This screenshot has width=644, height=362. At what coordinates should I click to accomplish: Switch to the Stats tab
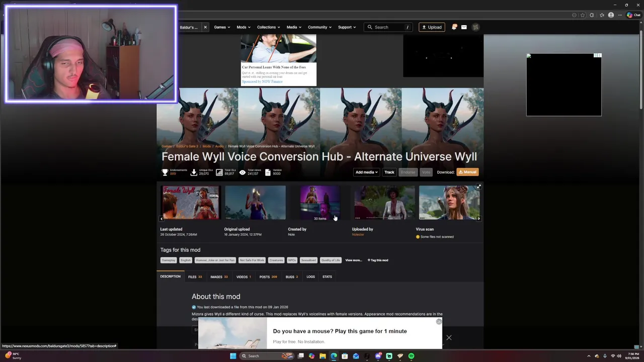click(x=327, y=277)
